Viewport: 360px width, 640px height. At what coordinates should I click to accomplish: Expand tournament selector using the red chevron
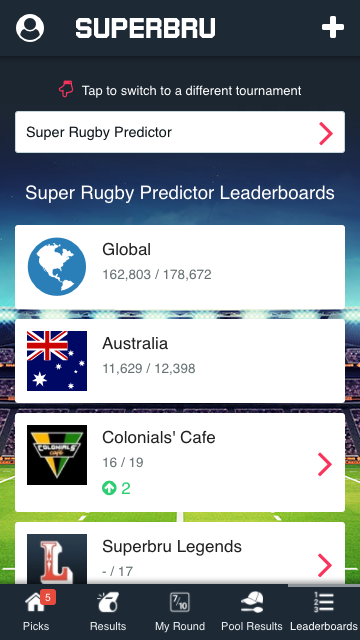(326, 133)
